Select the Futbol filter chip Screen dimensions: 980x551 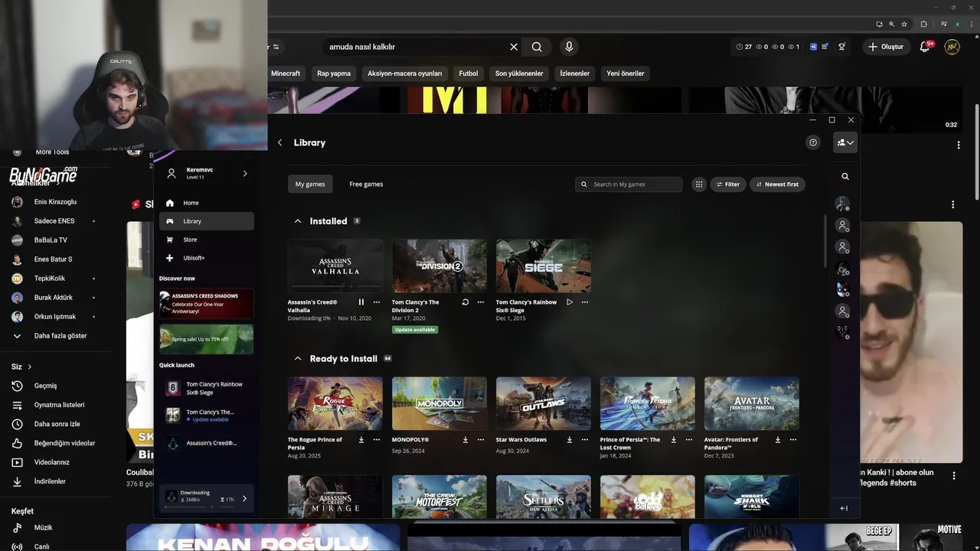coord(469,73)
